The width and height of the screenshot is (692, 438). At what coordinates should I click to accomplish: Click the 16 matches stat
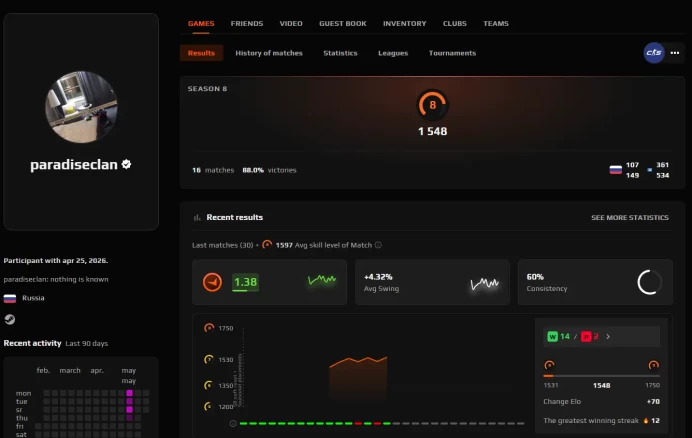pyautogui.click(x=213, y=170)
